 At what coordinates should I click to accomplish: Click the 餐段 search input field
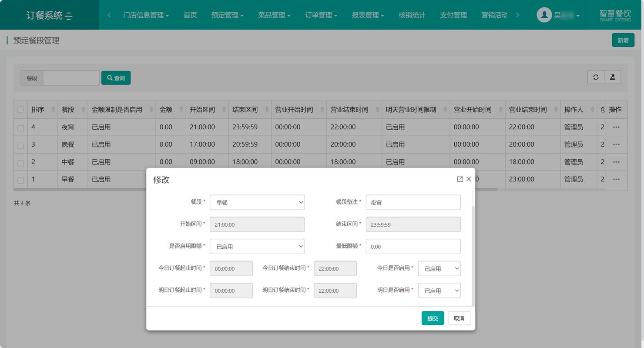pos(71,78)
